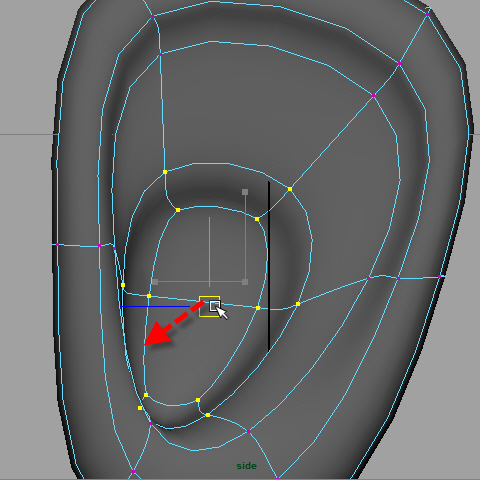Select yellow vertex beside the black line's top
This screenshot has height=480, width=480.
[257, 219]
